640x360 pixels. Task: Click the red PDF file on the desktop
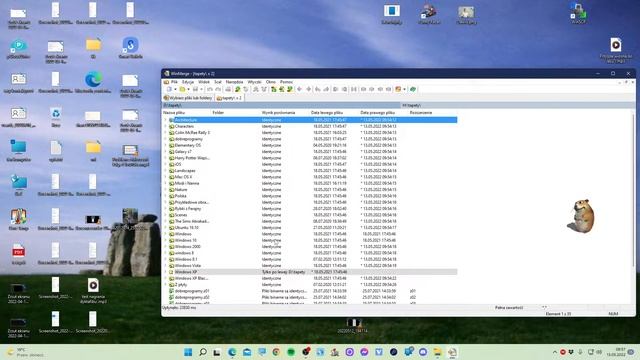pyautogui.click(x=18, y=255)
